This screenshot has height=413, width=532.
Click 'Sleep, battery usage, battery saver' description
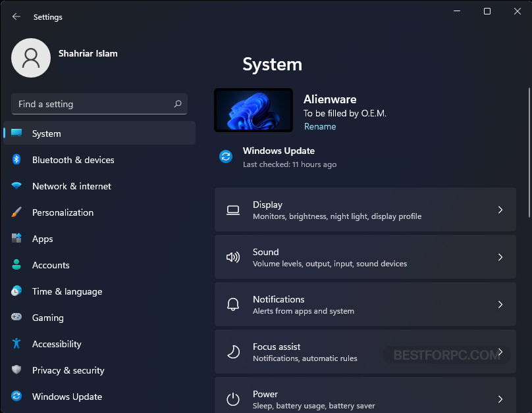(314, 406)
